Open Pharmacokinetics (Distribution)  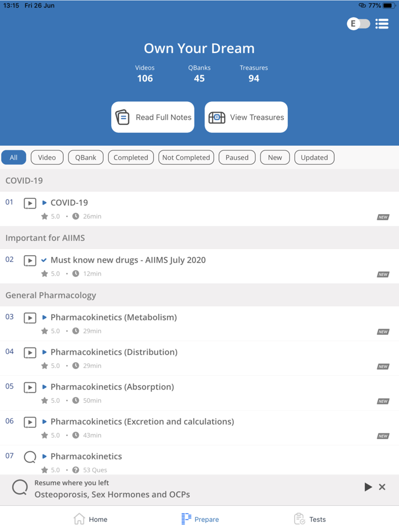click(x=114, y=352)
